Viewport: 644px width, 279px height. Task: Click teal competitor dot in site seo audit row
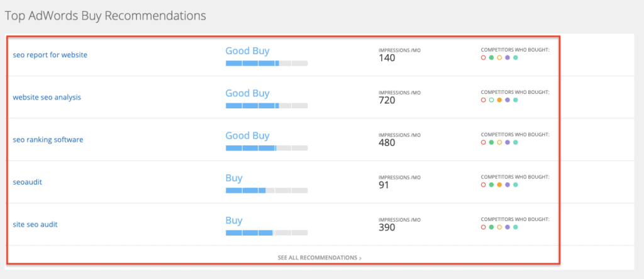point(516,227)
